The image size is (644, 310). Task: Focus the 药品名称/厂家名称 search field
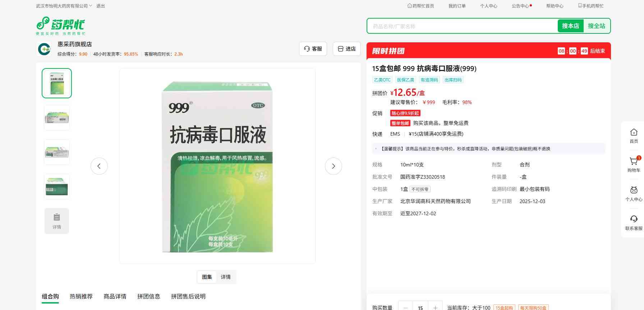[462, 26]
